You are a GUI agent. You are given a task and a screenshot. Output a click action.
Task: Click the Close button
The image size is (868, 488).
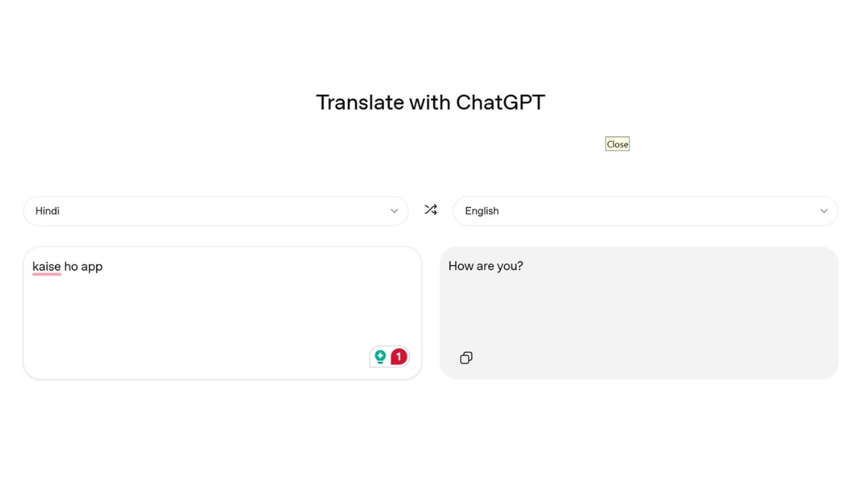(x=617, y=143)
